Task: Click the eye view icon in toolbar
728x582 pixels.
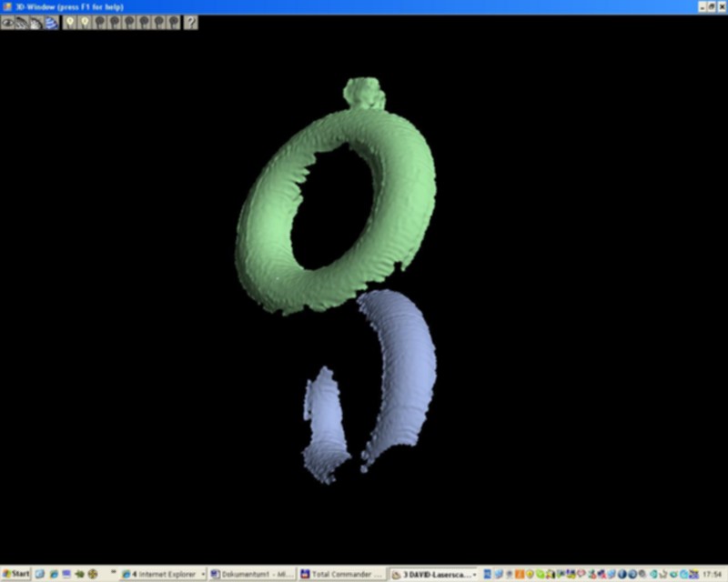Action: coord(8,22)
